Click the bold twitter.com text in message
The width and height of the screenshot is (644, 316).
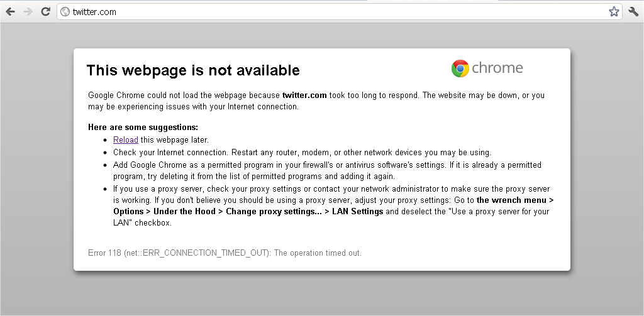tap(304, 95)
